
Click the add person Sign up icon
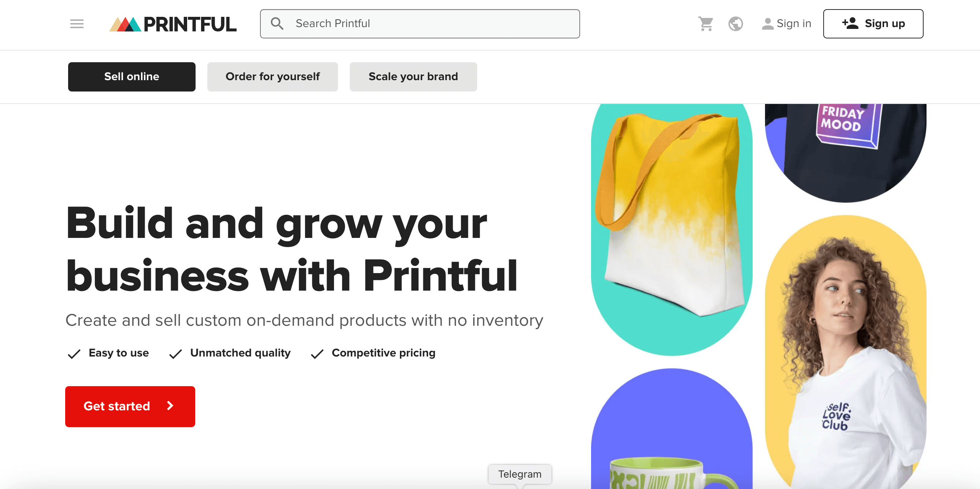pos(872,24)
